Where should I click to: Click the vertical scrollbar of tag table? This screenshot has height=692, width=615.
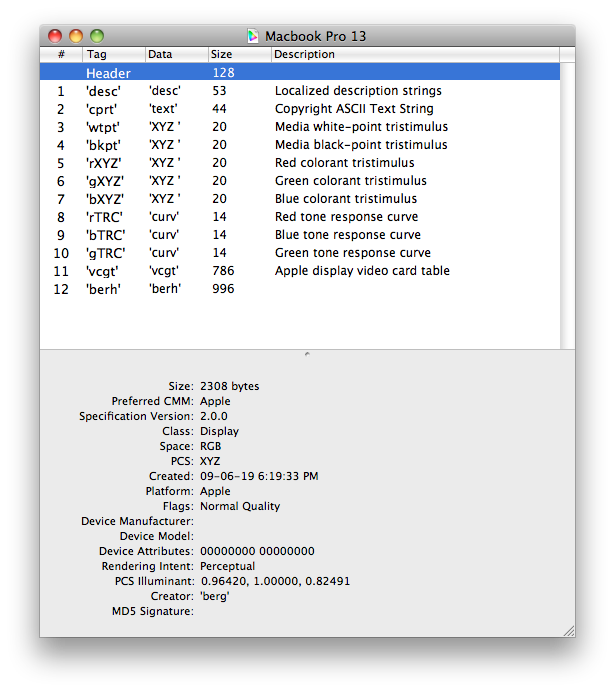[x=567, y=206]
